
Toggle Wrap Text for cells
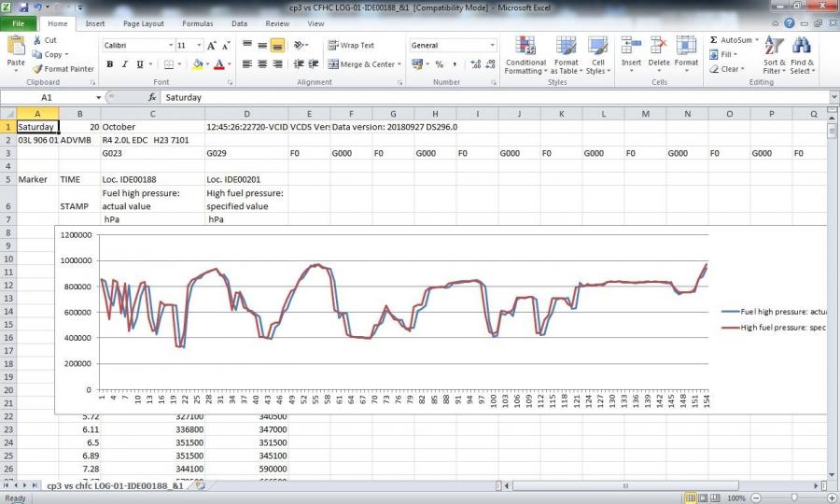(351, 45)
